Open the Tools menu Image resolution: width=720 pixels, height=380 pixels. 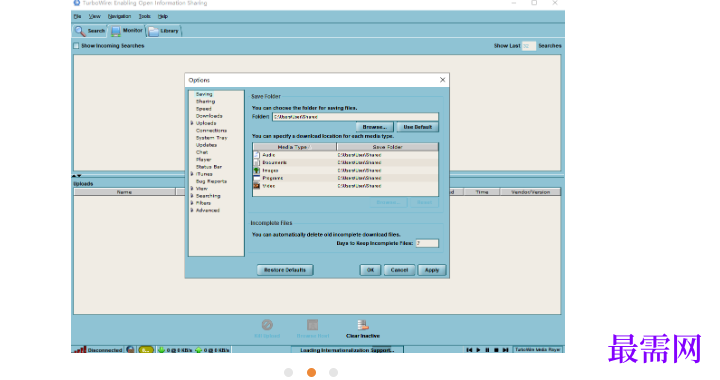point(145,17)
